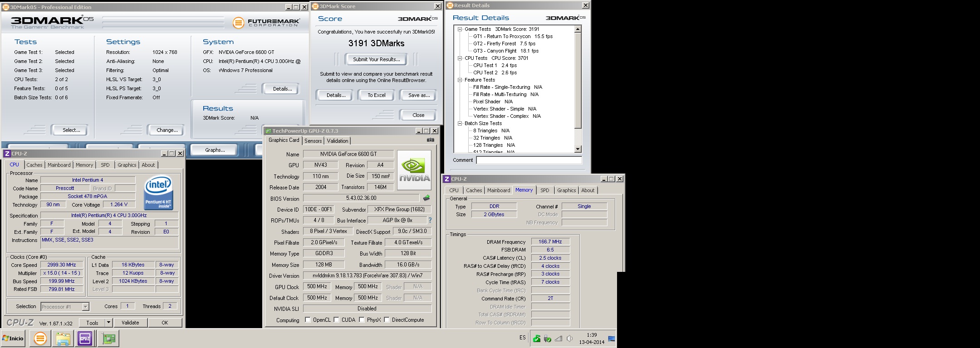Click OK button in CPU-Z
The image size is (980, 348).
[x=165, y=323]
